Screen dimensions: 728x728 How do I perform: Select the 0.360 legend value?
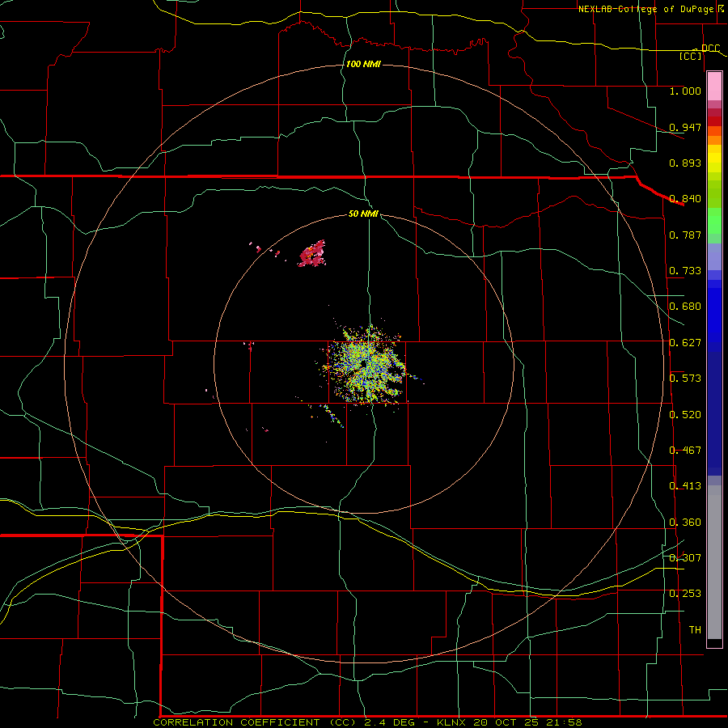click(685, 523)
